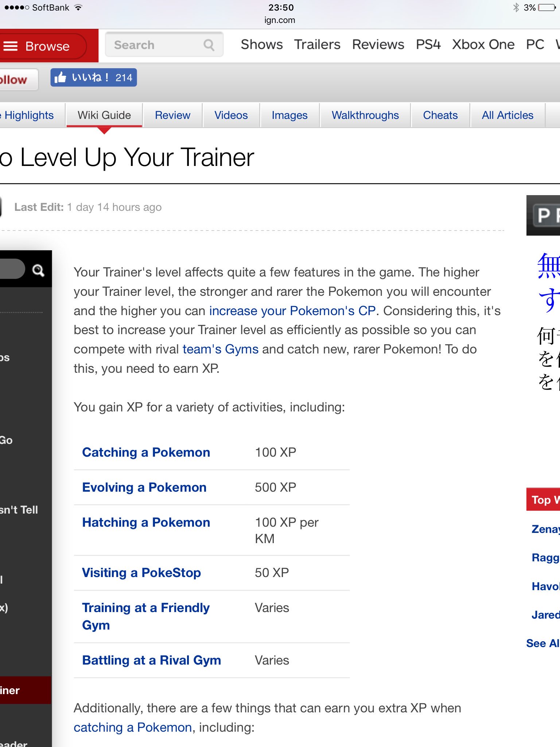The width and height of the screenshot is (560, 747).
Task: Open the Visiting a PokeStop link
Action: (x=141, y=573)
